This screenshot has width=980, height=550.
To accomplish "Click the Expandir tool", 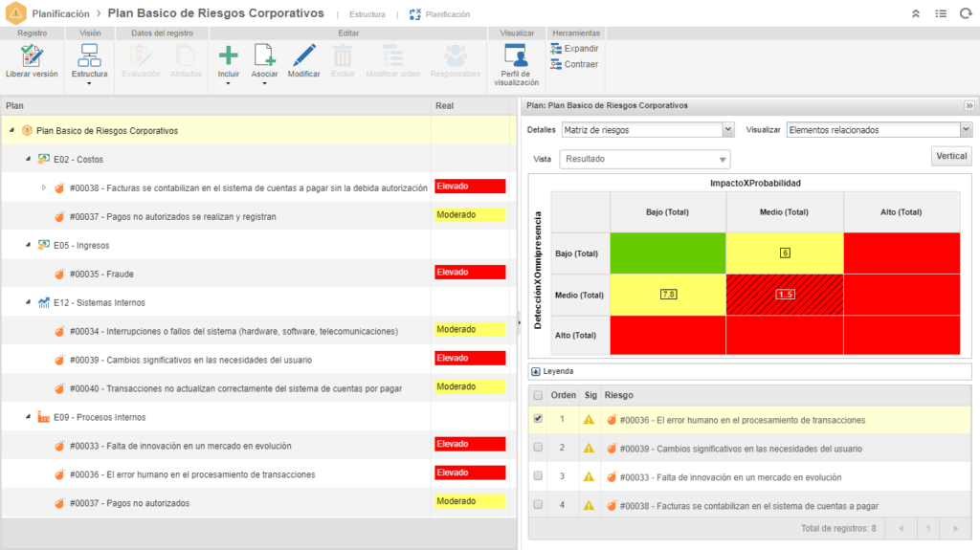I will click(x=574, y=48).
